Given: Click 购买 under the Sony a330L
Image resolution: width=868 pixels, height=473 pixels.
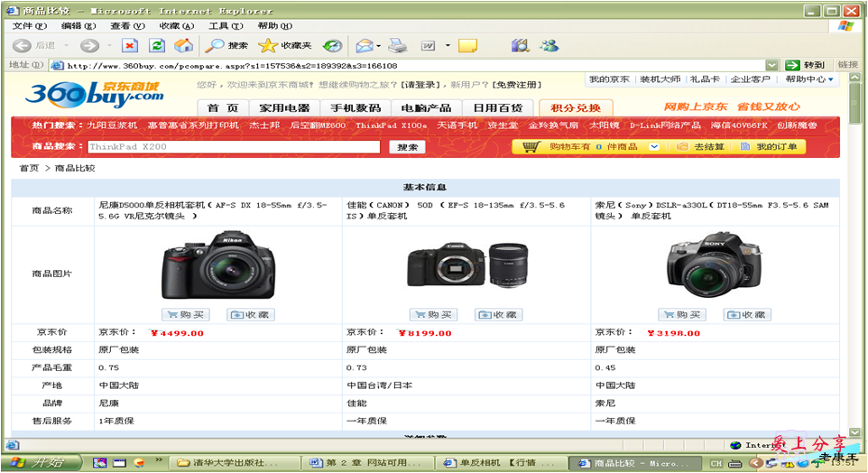Looking at the screenshot, I should point(682,315).
